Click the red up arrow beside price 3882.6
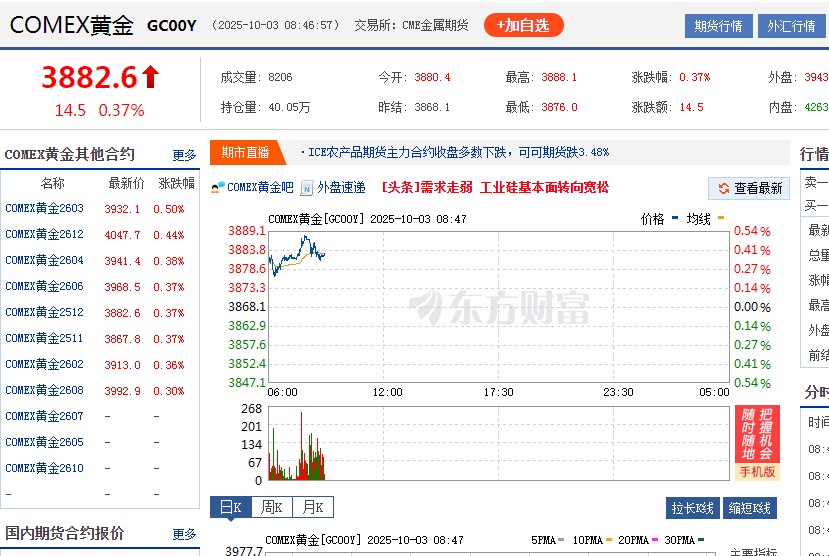Image resolution: width=829 pixels, height=556 pixels. point(150,77)
